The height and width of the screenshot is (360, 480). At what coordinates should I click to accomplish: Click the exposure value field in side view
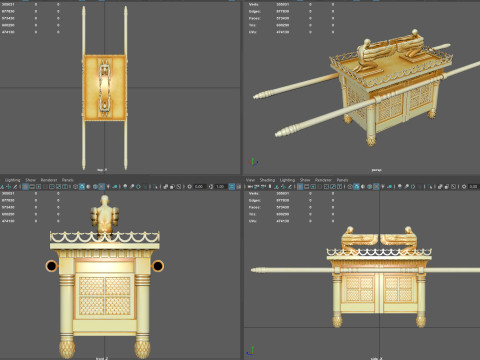coord(474,187)
